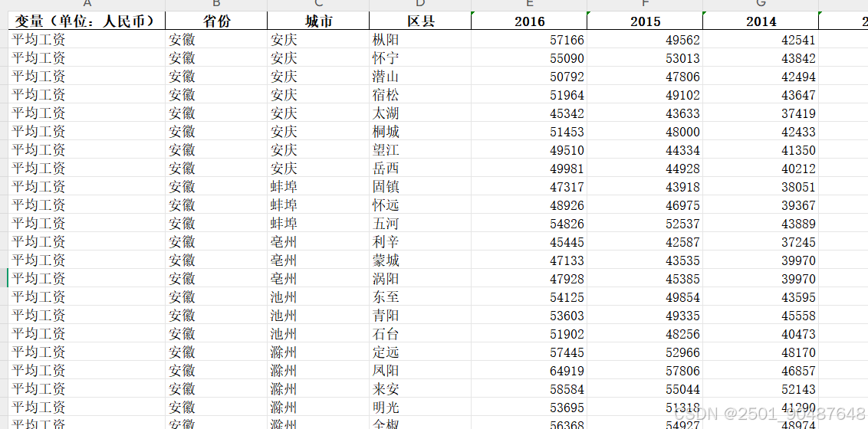Viewport: 868px width, 429px height.
Task: Click the cell with value 54125
Action: 529,296
